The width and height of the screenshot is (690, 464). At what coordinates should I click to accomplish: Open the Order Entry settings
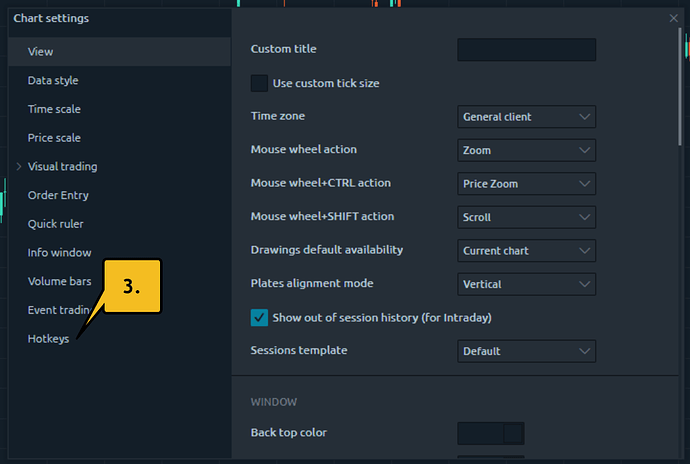58,195
